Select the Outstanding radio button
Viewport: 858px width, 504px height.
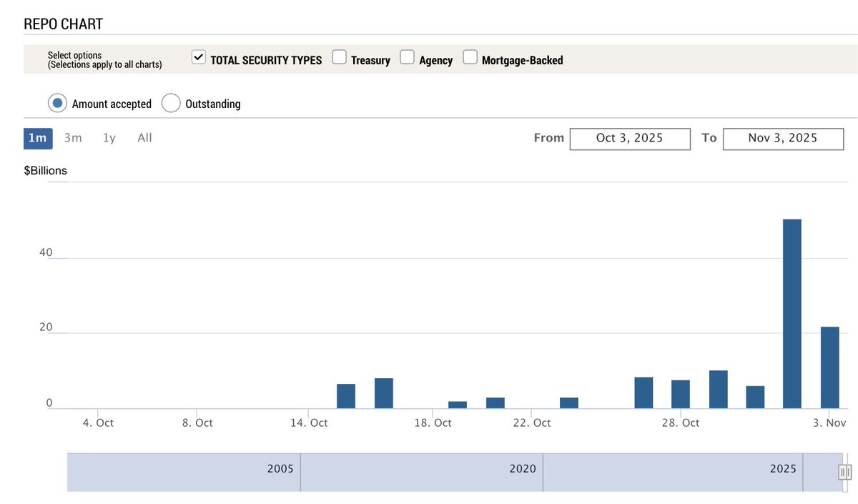171,103
